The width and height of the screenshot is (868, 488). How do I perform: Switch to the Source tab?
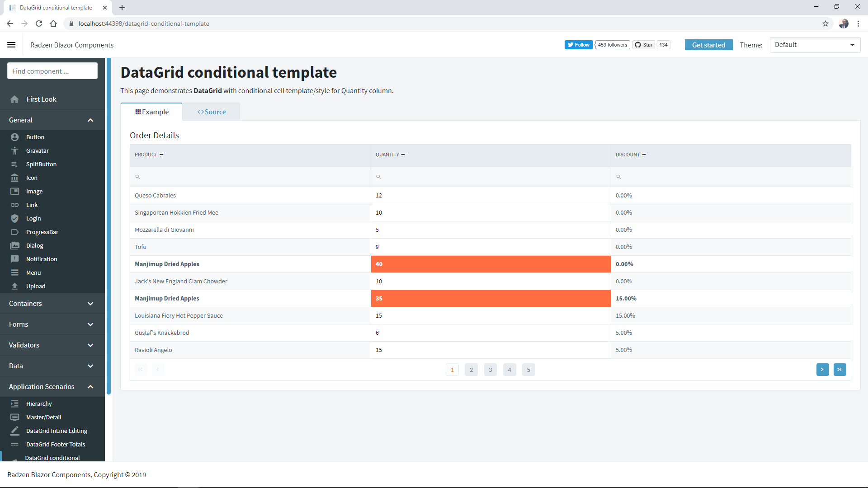click(211, 112)
